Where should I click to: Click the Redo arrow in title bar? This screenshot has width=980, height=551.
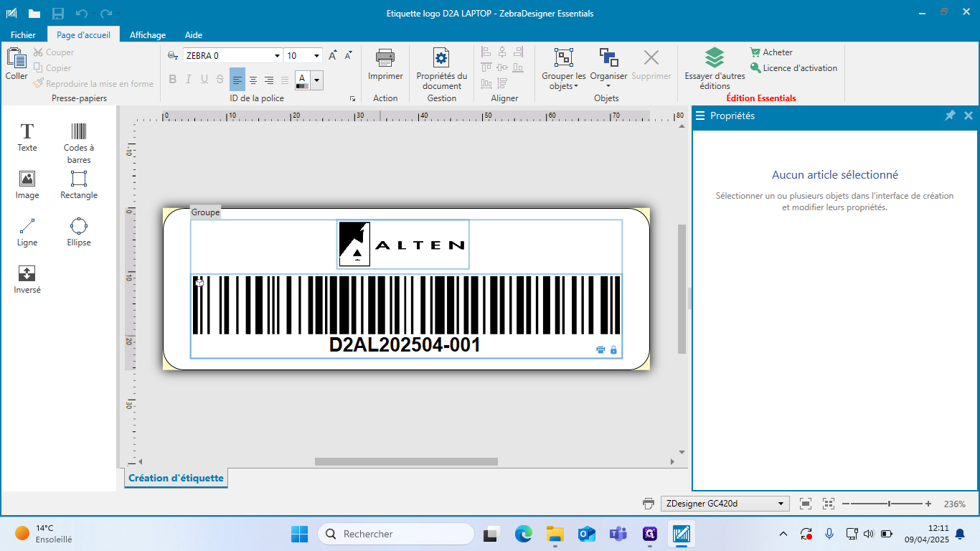pyautogui.click(x=106, y=13)
